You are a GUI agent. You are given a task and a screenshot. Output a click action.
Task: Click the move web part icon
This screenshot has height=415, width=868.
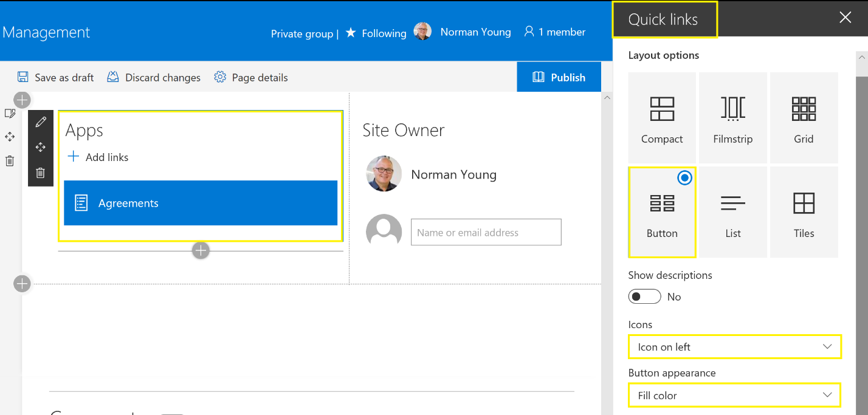click(x=41, y=147)
